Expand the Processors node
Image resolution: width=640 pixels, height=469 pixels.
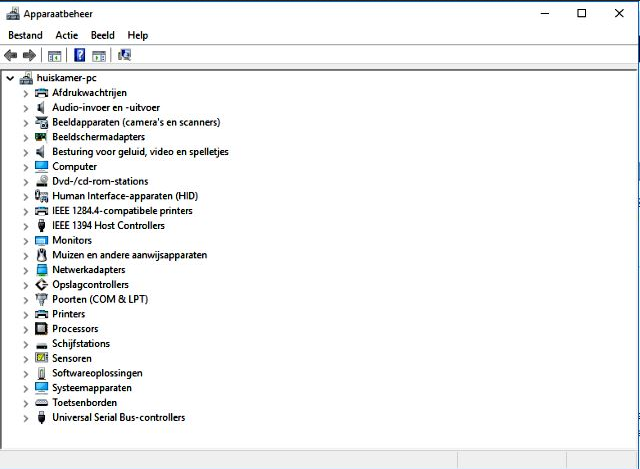pos(26,329)
